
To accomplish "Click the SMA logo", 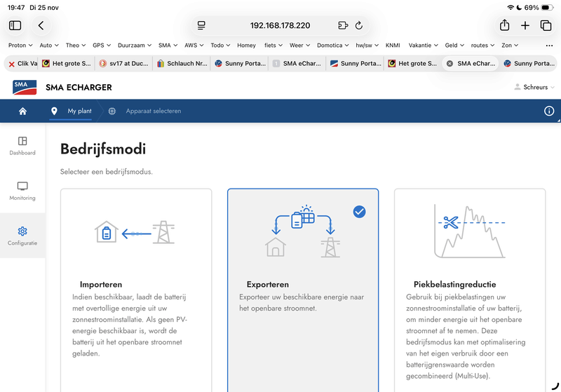I will pyautogui.click(x=25, y=87).
